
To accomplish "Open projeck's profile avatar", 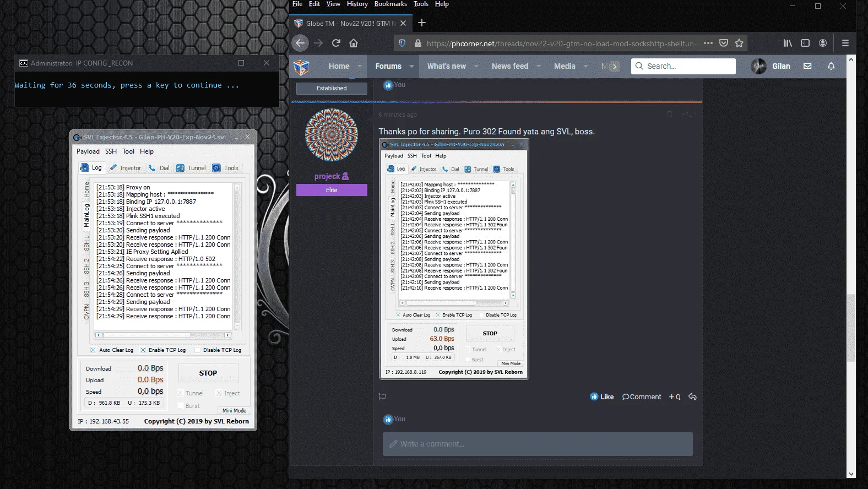I will [332, 135].
